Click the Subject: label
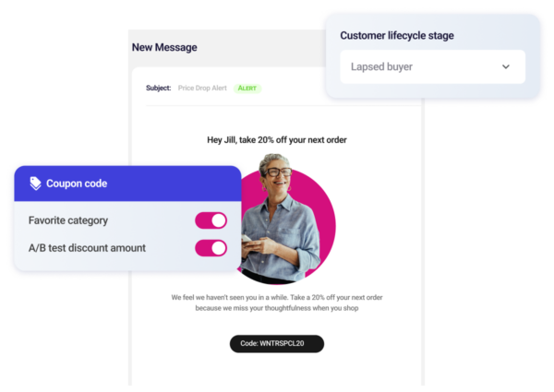Image resolution: width=554 pixels, height=392 pixels. click(x=158, y=88)
